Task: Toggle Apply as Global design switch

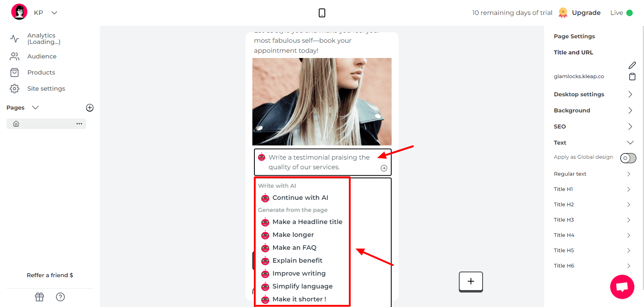Action: point(628,158)
